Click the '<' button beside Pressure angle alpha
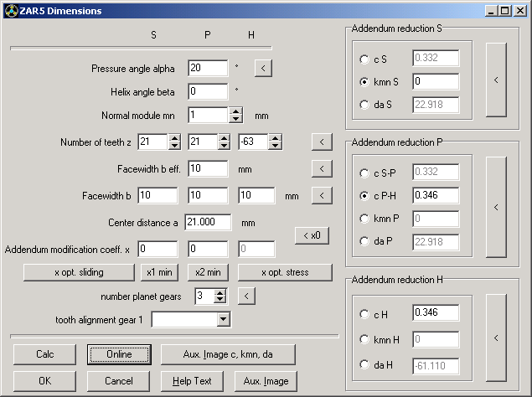This screenshot has width=532, height=397. [x=263, y=69]
